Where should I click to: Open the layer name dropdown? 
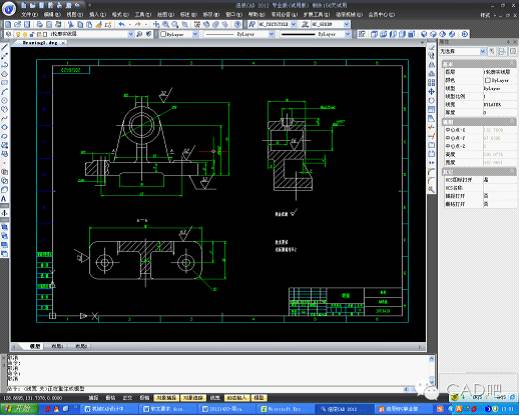(x=130, y=34)
